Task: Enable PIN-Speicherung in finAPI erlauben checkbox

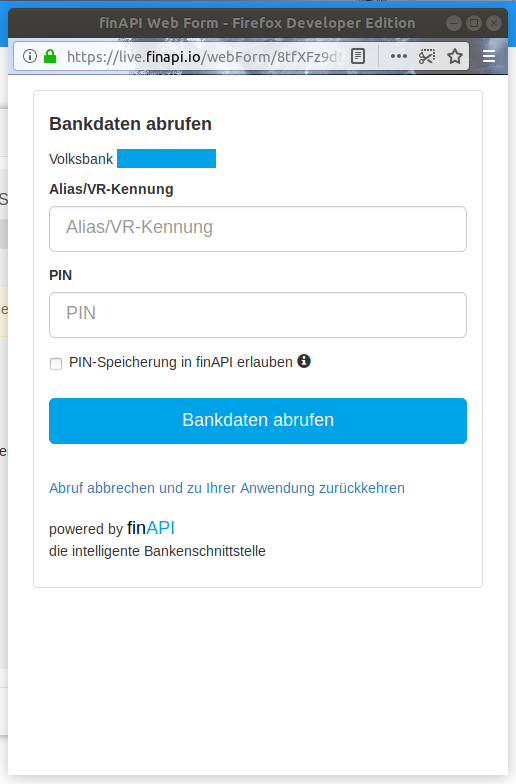Action: (56, 364)
